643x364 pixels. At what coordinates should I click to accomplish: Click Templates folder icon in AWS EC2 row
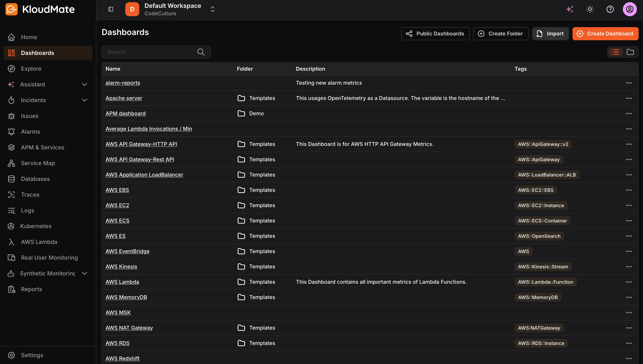pyautogui.click(x=241, y=205)
